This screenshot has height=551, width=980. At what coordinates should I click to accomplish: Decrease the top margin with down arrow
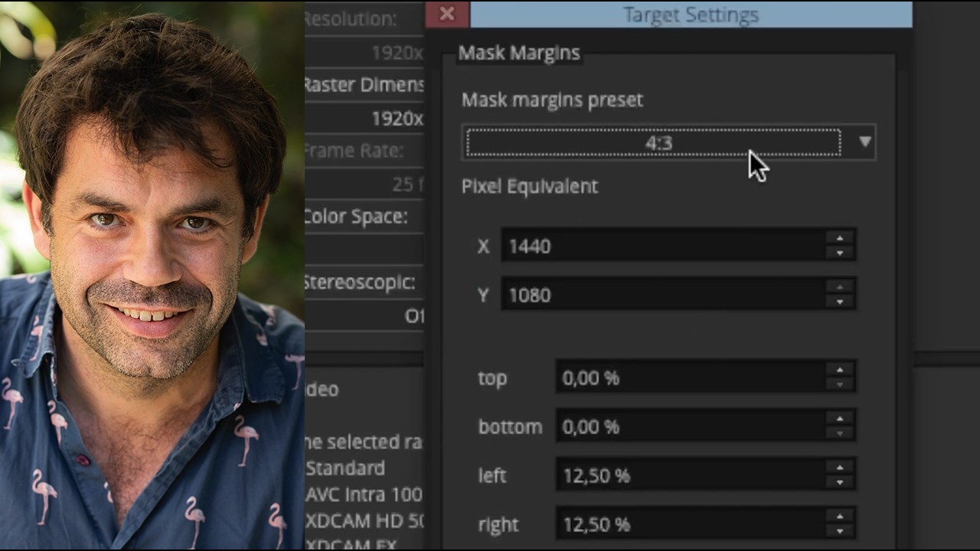coord(840,385)
